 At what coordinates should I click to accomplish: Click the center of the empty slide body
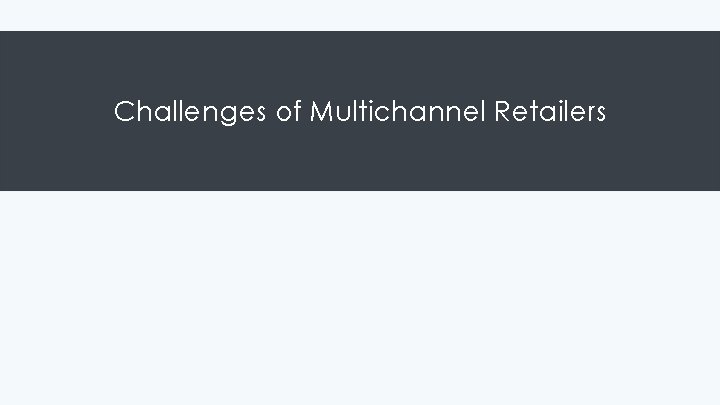[x=360, y=298]
